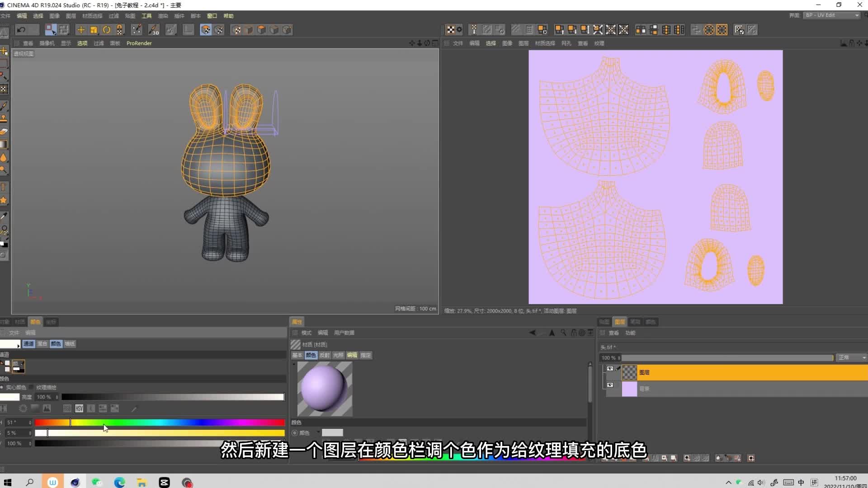Toggle the 墙纸 button in color panel

coord(70,344)
